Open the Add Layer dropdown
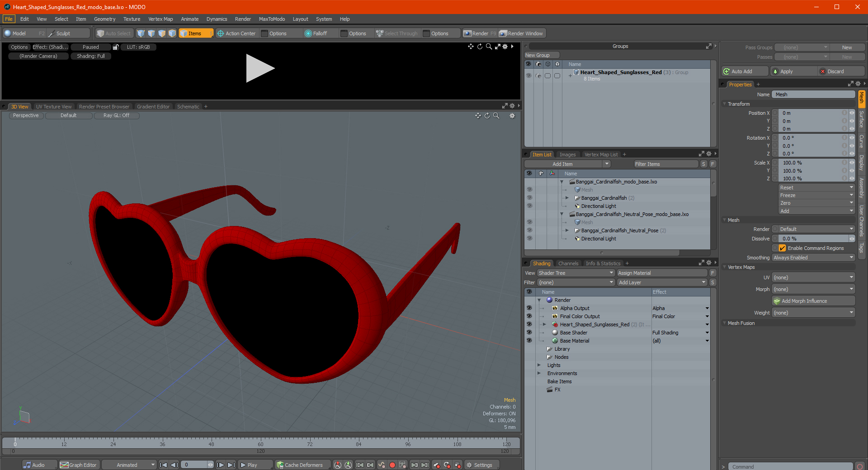Viewport: 868px width, 470px height. [x=662, y=282]
